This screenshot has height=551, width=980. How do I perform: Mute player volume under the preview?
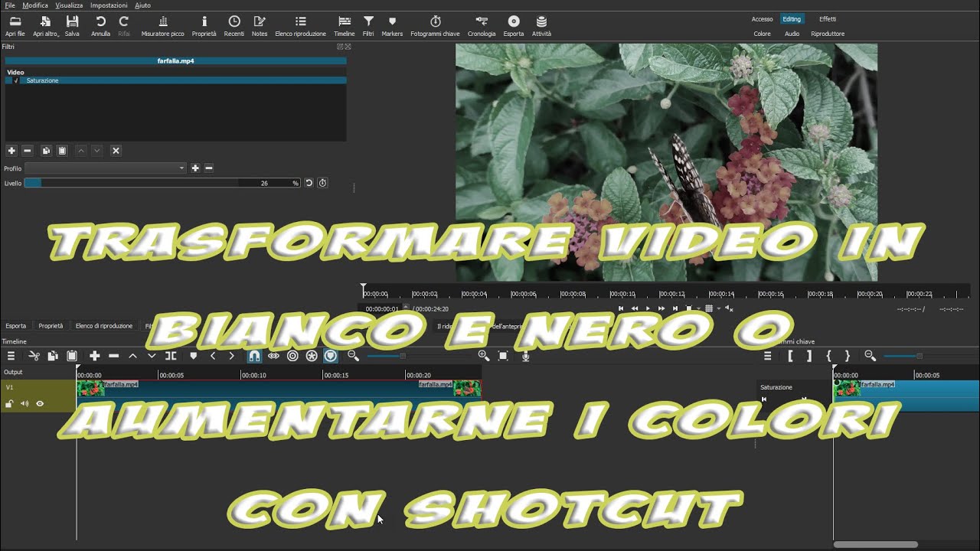point(729,308)
